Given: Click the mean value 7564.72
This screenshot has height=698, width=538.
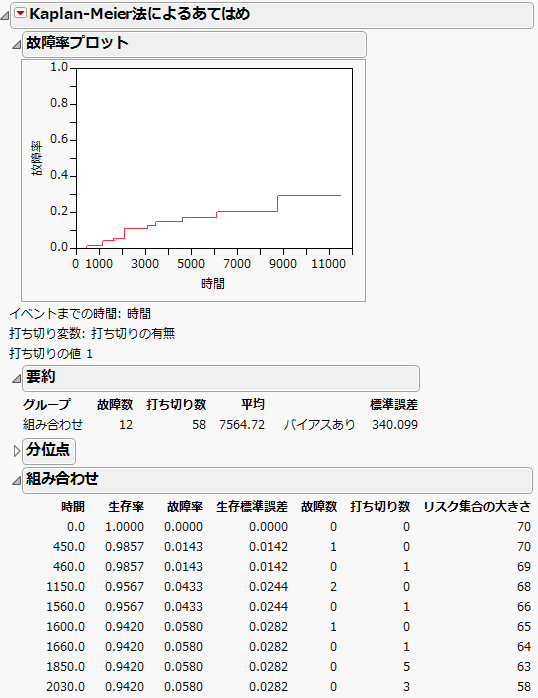Looking at the screenshot, I should [242, 424].
